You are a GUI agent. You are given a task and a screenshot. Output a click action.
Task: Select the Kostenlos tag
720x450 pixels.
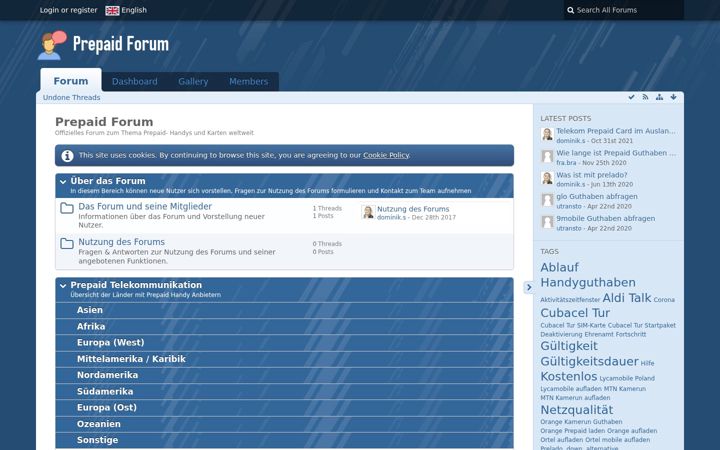tap(568, 377)
